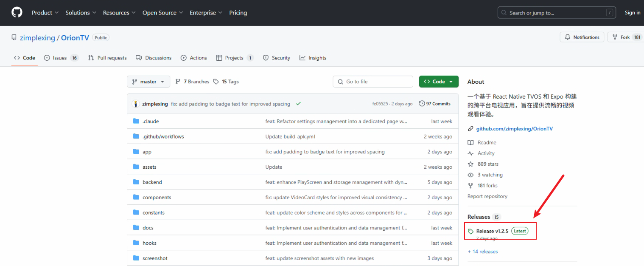Open the Pricing link
644x266 pixels.
point(238,13)
